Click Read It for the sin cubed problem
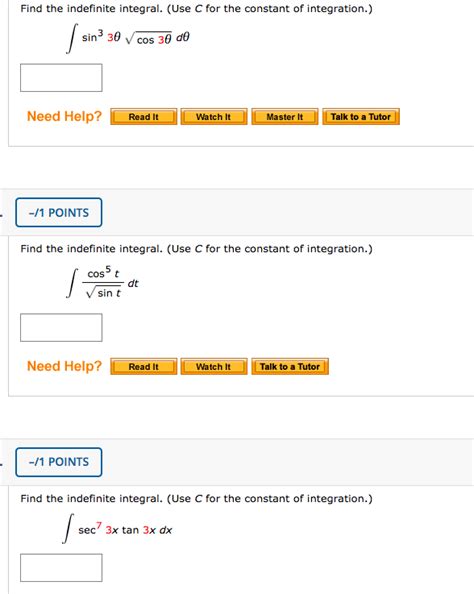Screen dimensions: 474x594 point(144,117)
